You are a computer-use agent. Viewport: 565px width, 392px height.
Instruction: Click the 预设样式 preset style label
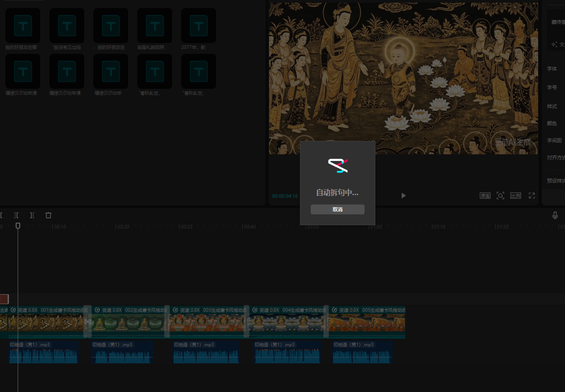[x=556, y=181]
